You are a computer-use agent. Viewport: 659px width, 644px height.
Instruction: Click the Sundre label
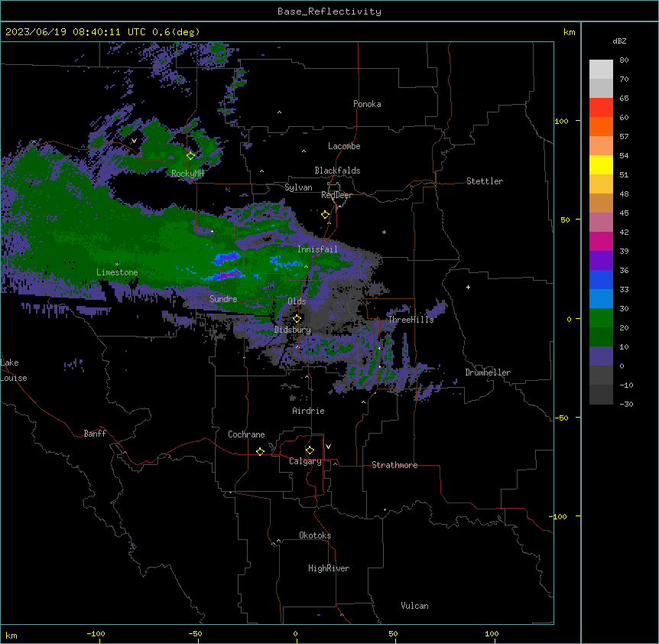(x=223, y=299)
